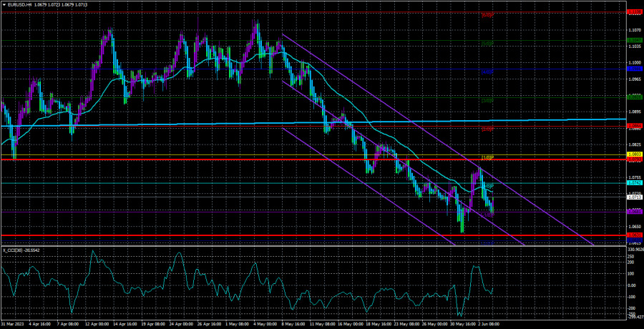Select the [2/8]P Murray level label
Viewport: 644px width, 329px height.
487,129
